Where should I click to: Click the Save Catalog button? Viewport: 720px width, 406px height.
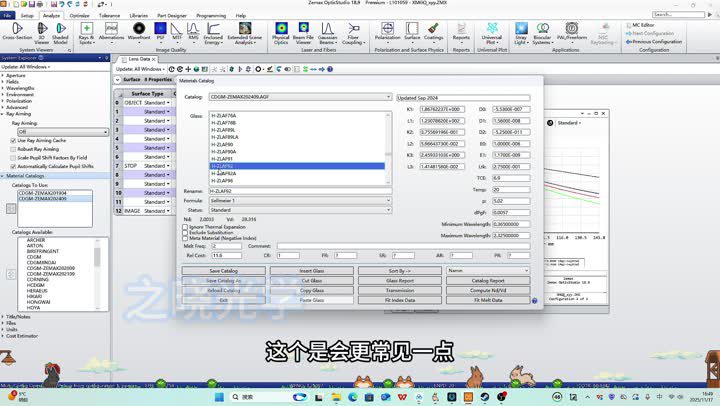(x=224, y=271)
